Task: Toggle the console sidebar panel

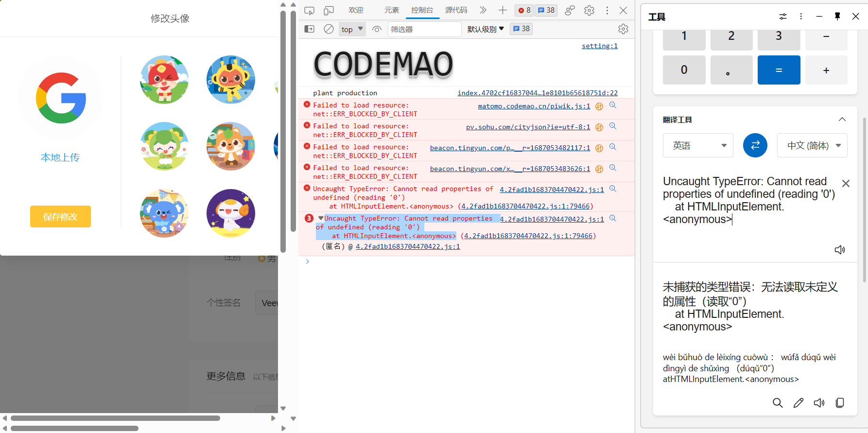Action: 309,29
